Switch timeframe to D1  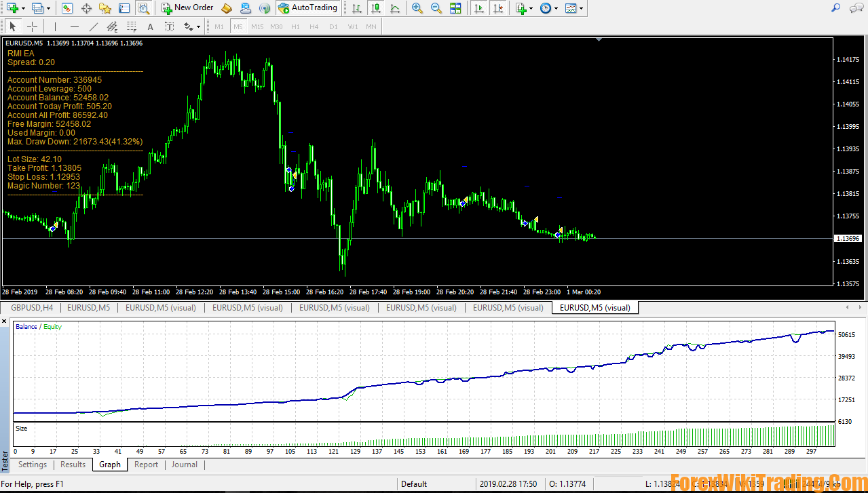(333, 26)
